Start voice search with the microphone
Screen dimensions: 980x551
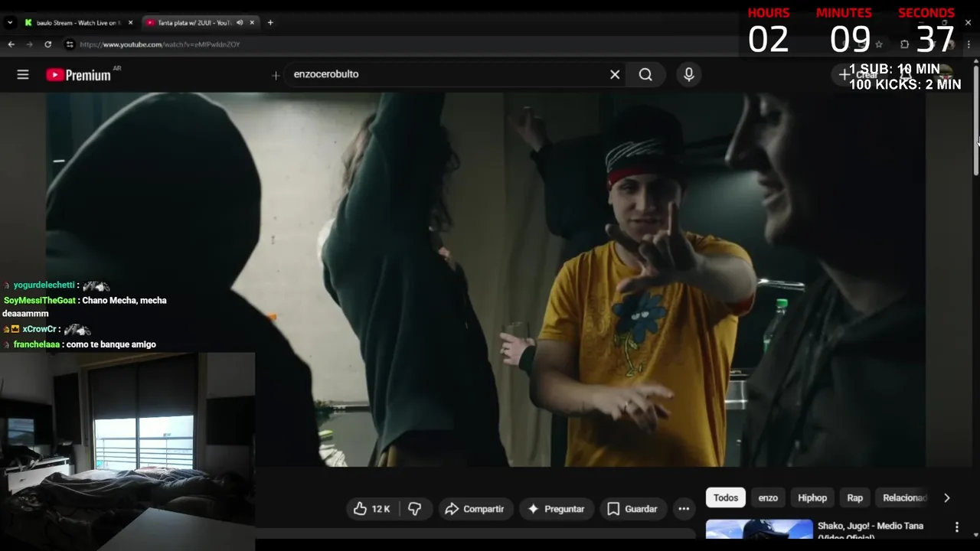pyautogui.click(x=689, y=74)
